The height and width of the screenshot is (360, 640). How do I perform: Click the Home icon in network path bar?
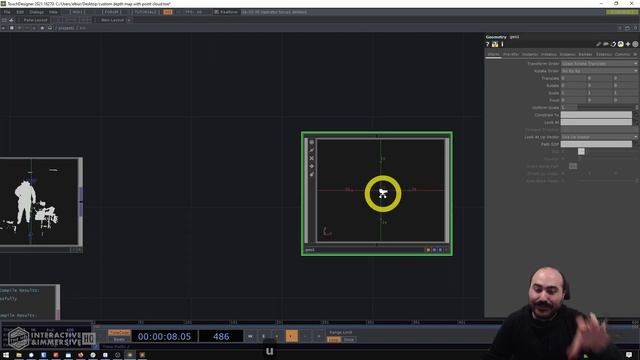pos(50,28)
